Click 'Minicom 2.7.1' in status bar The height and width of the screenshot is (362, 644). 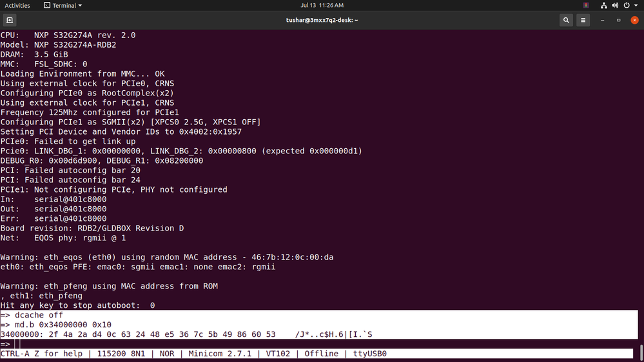[220, 354]
